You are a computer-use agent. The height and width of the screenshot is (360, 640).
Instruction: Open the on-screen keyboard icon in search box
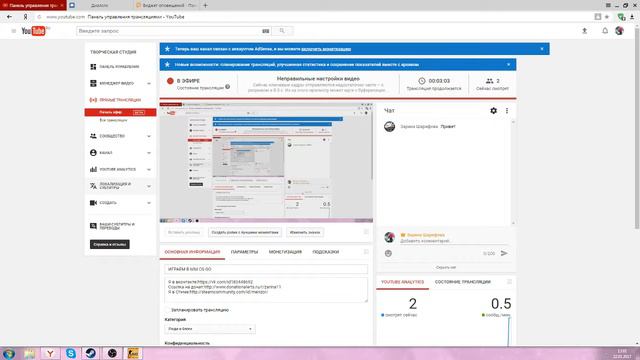pos(266,31)
